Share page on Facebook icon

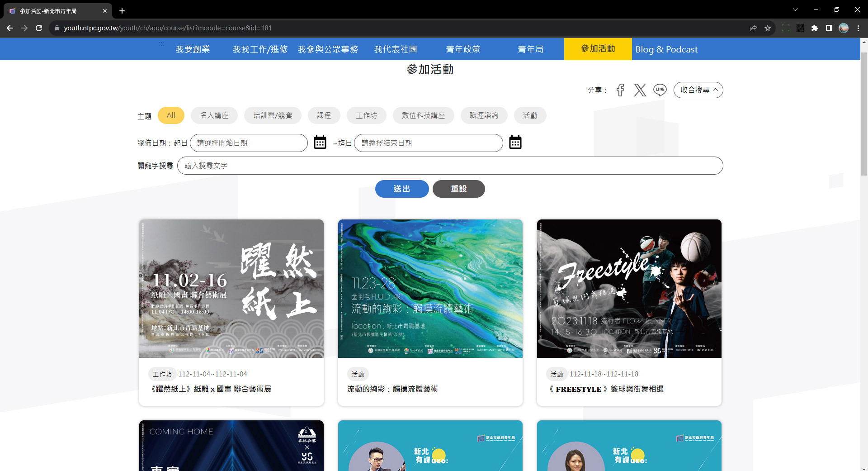point(620,90)
